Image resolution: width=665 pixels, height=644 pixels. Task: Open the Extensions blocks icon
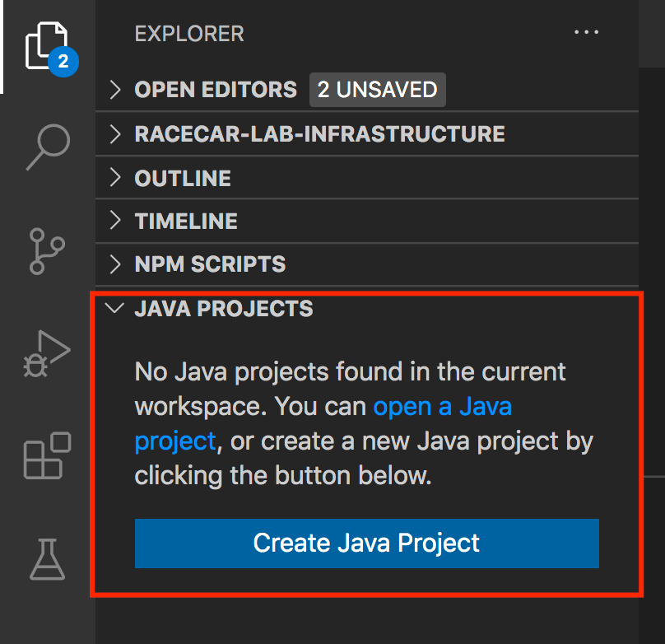pyautogui.click(x=47, y=455)
